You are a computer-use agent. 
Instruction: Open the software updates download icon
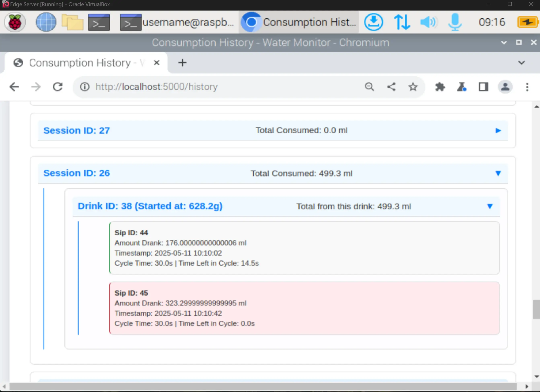[373, 22]
